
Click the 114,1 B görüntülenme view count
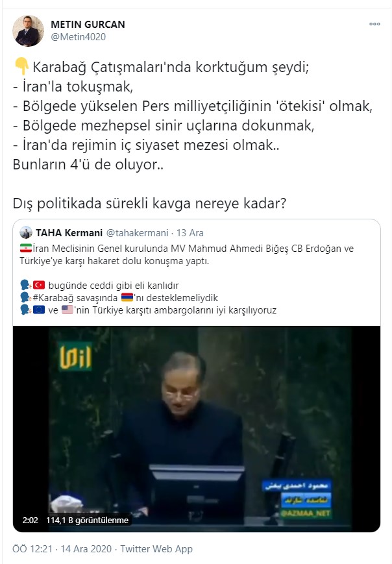(87, 520)
